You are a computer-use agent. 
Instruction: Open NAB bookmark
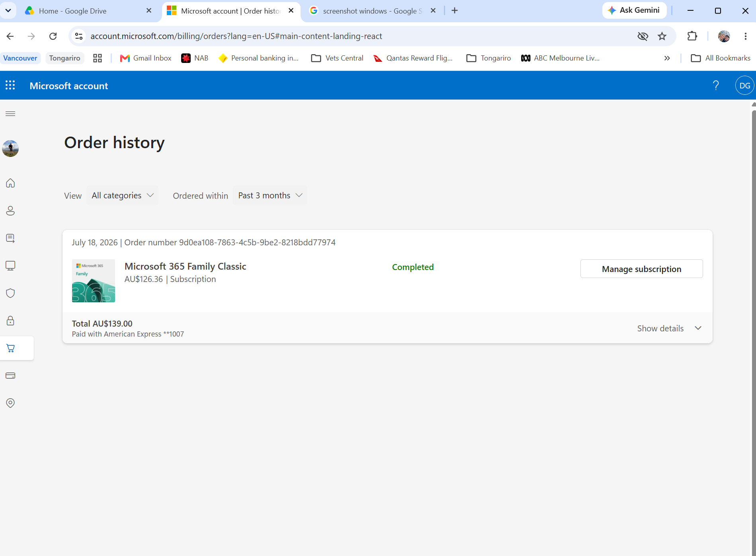(x=195, y=58)
